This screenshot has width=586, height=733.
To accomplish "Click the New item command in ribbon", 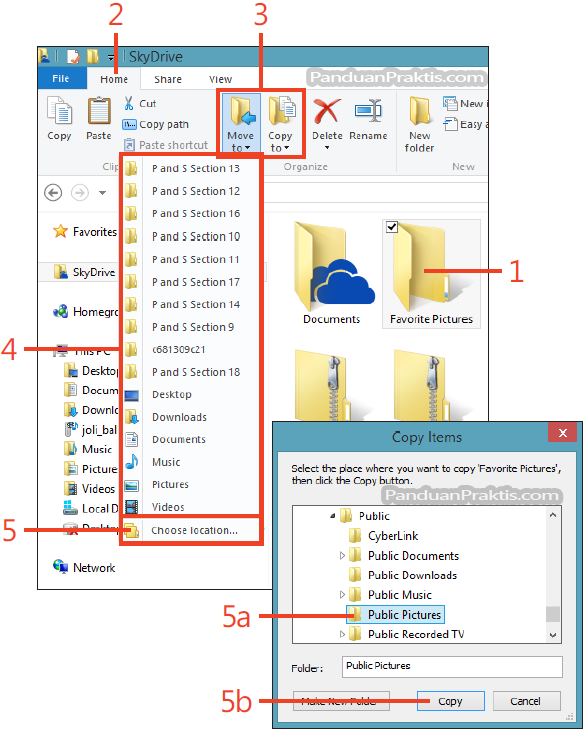I will (x=465, y=103).
